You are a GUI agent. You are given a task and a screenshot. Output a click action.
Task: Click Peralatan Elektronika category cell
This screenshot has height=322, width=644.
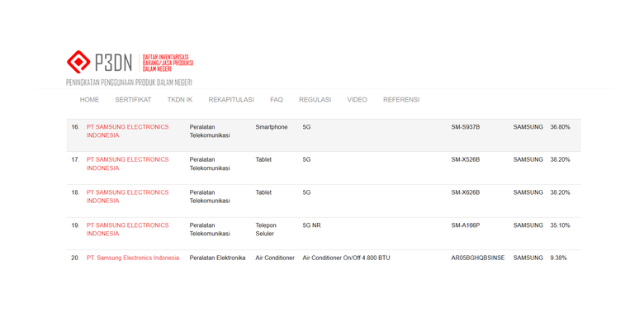tap(217, 258)
